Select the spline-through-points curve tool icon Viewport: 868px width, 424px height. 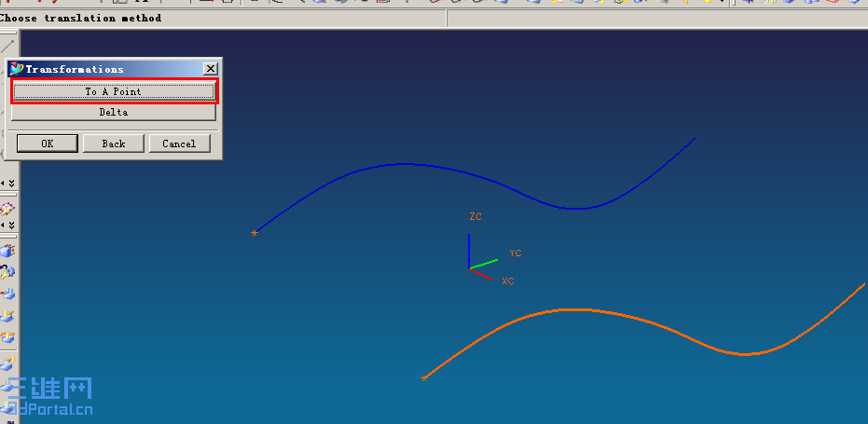[x=7, y=210]
